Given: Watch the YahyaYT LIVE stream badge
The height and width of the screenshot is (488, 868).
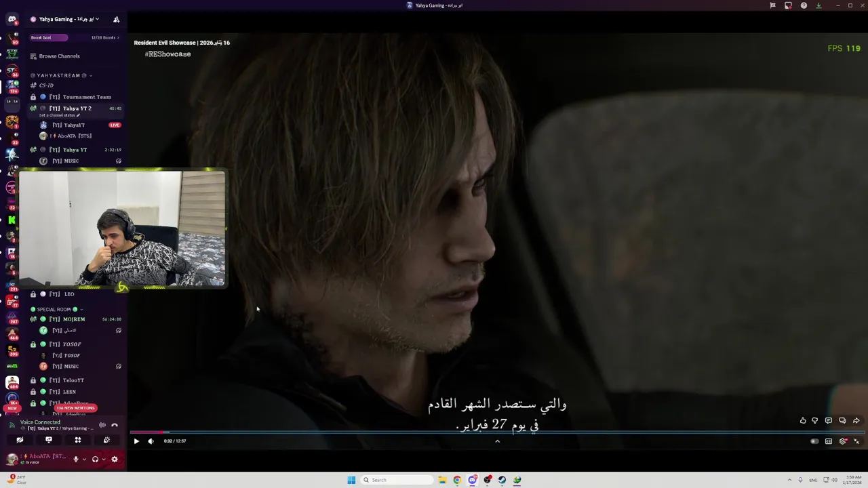Looking at the screenshot, I should coord(115,125).
